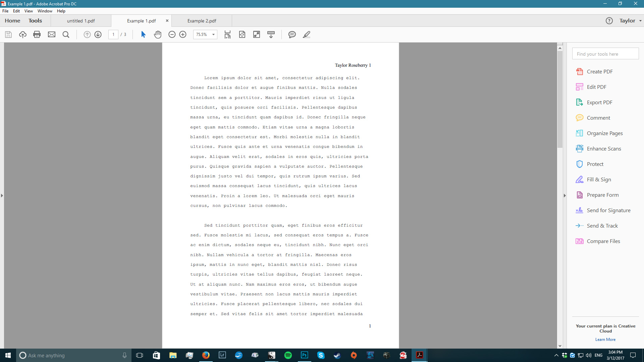Open the Help menu

click(x=61, y=11)
